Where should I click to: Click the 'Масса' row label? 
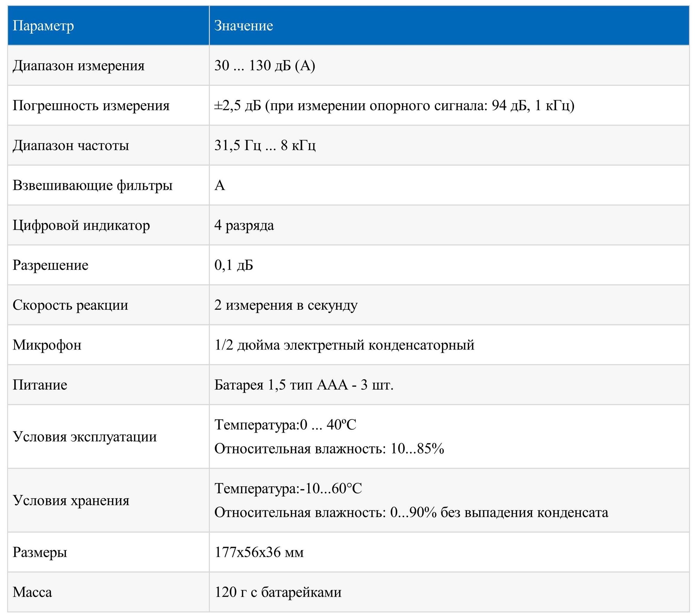[x=32, y=592]
